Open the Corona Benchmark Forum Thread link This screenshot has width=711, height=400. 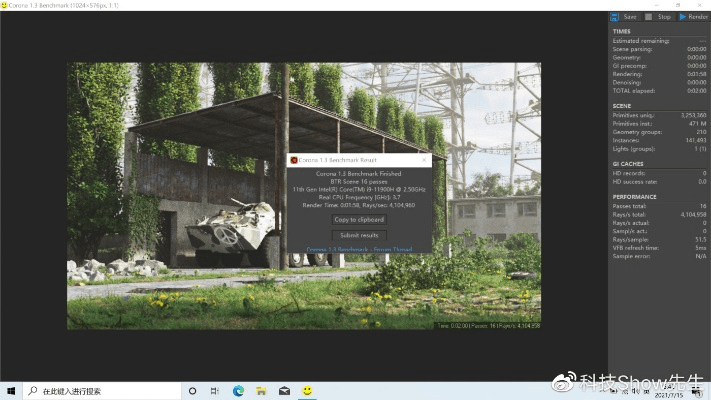point(358,249)
